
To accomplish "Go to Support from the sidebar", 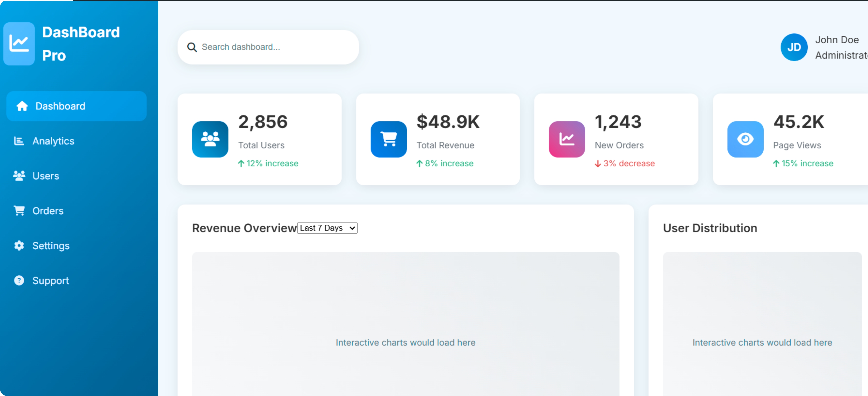I will (51, 280).
